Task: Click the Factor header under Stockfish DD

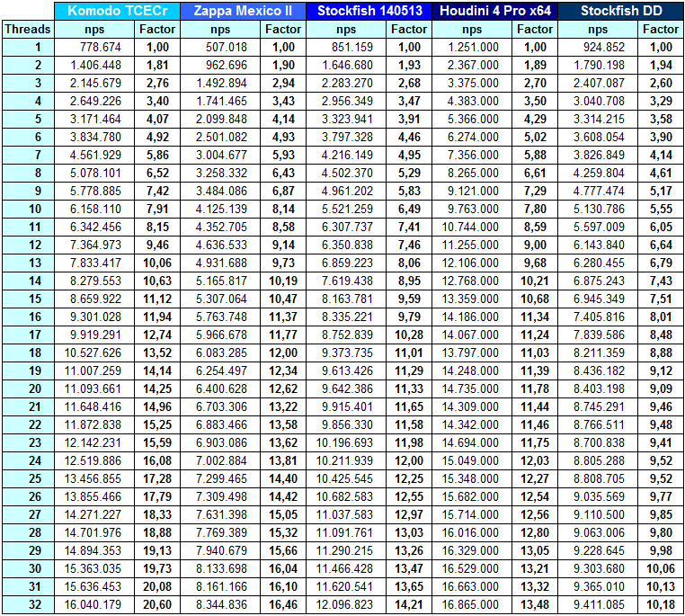Action: [x=661, y=30]
